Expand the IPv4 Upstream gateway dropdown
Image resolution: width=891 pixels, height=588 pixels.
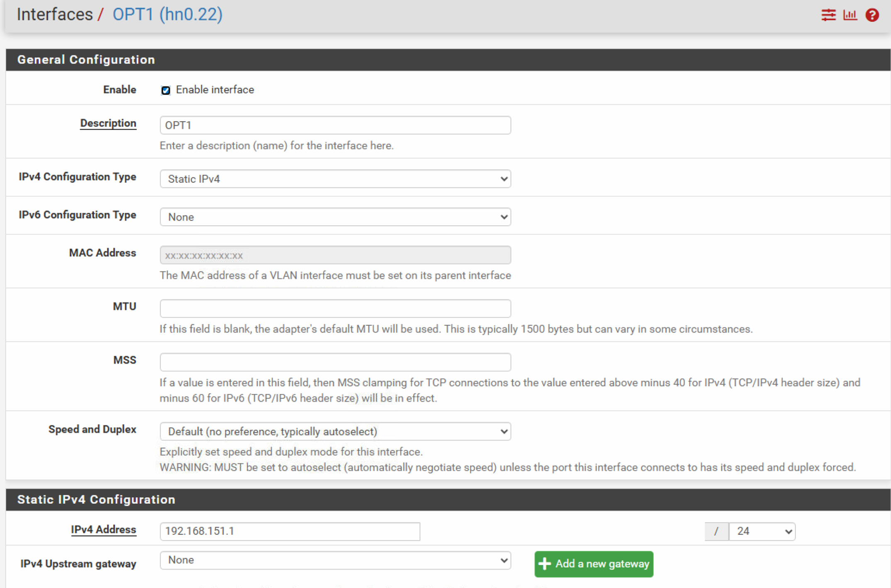tap(335, 560)
